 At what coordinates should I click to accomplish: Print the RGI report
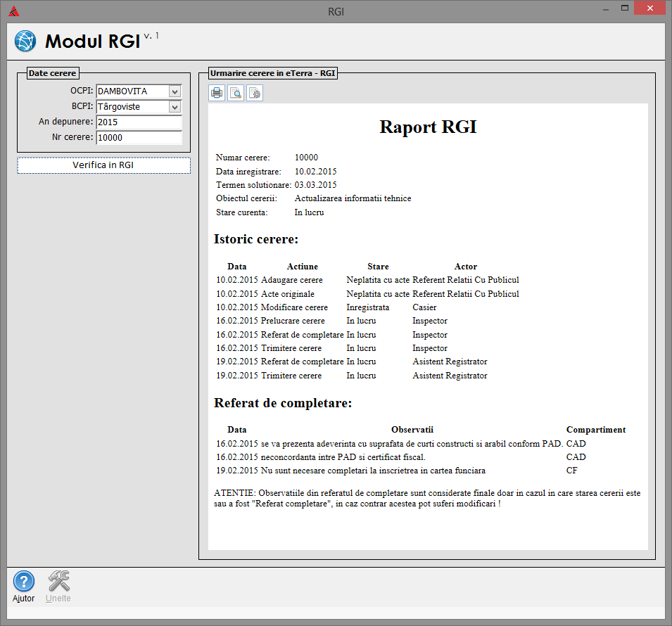[217, 93]
